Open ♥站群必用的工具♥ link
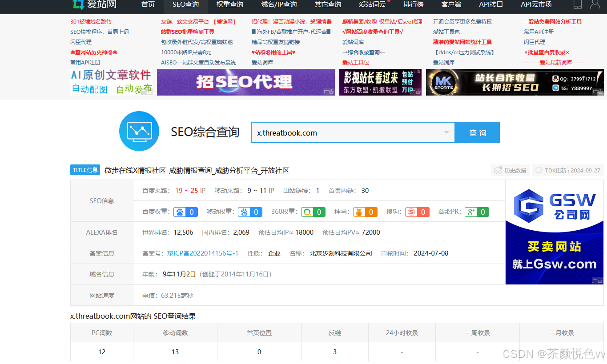This screenshot has height=364, width=607. point(273,52)
